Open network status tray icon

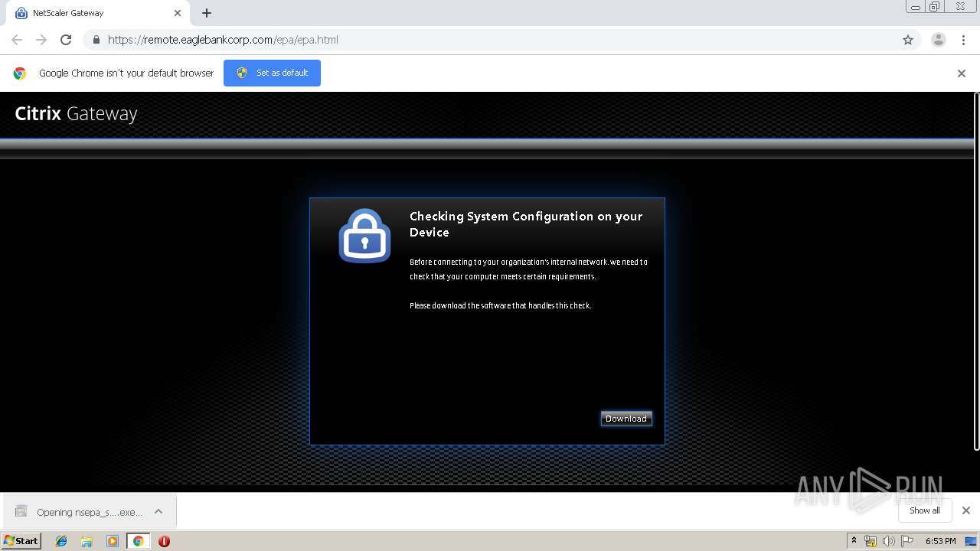871,541
